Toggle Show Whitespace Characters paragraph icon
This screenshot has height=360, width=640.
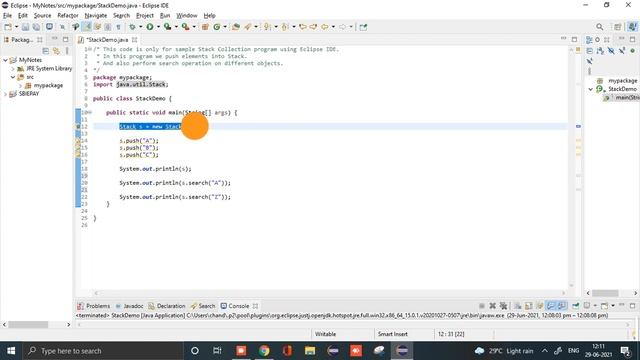tap(118, 27)
